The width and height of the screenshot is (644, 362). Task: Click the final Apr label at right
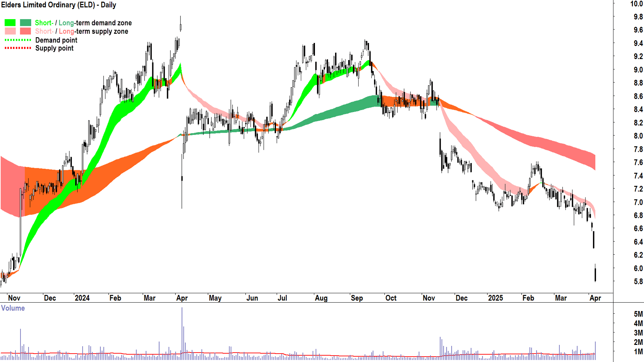(595, 298)
